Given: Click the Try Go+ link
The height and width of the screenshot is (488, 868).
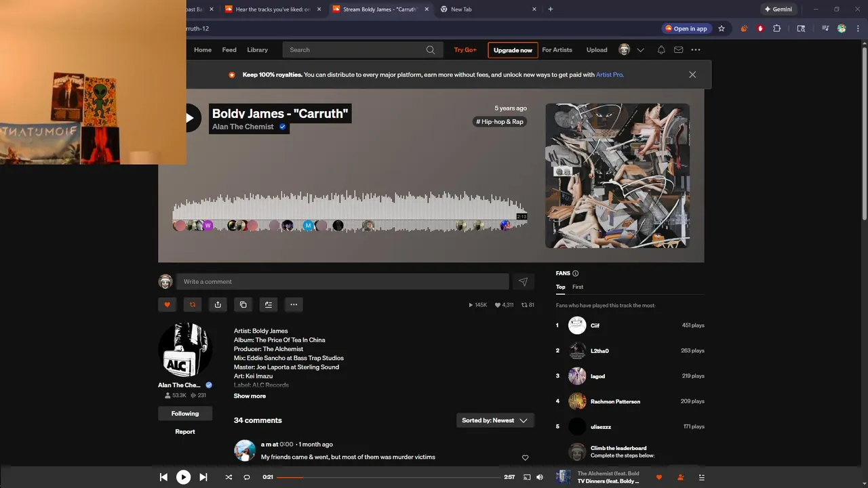Looking at the screenshot, I should coord(465,49).
